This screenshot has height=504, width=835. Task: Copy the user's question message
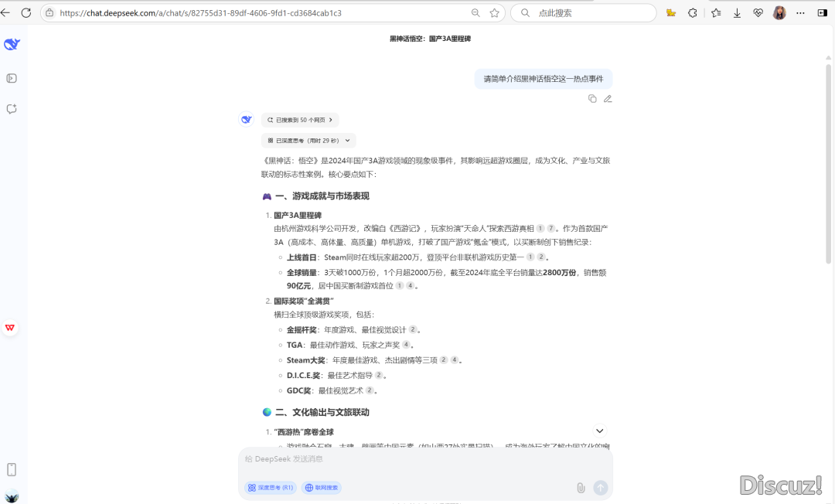pyautogui.click(x=592, y=99)
